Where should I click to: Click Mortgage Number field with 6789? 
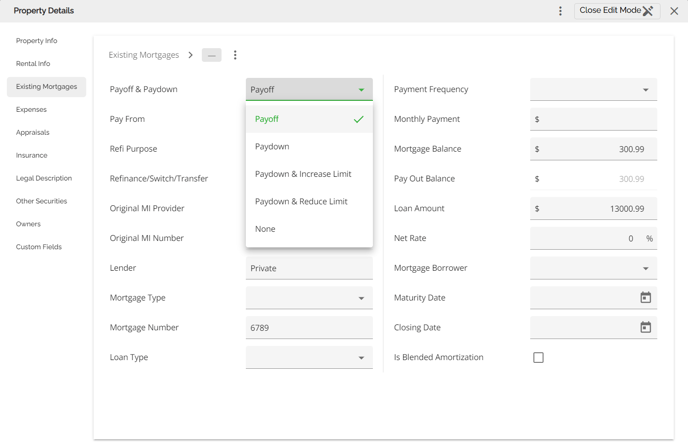point(309,328)
